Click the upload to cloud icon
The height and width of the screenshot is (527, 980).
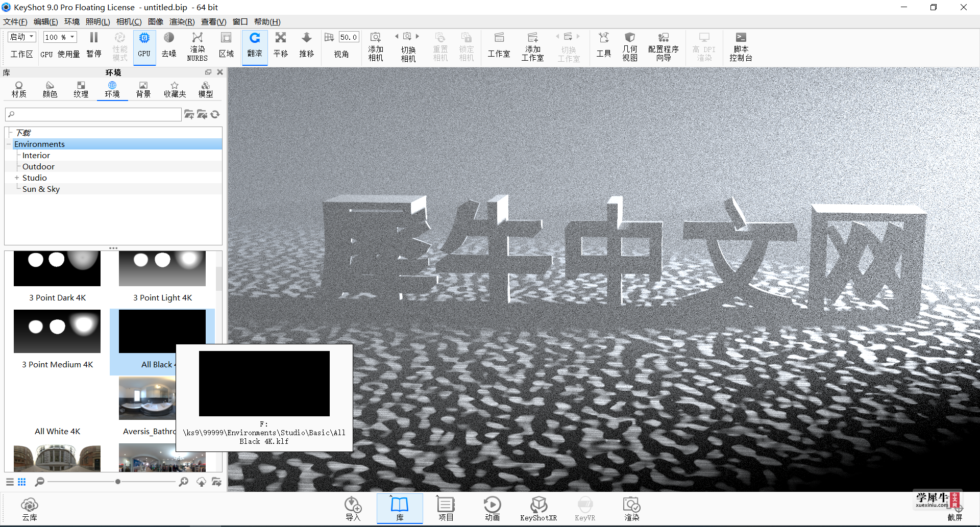(x=202, y=482)
